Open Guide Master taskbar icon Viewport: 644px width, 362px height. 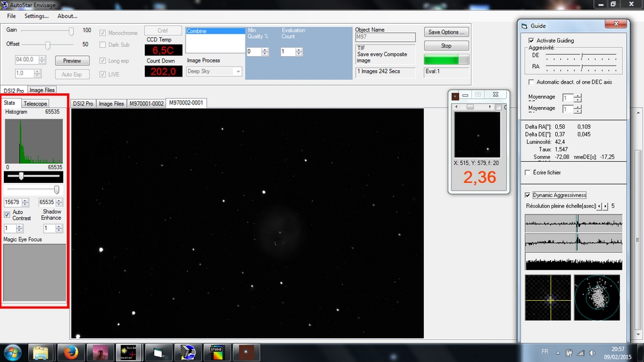128,352
